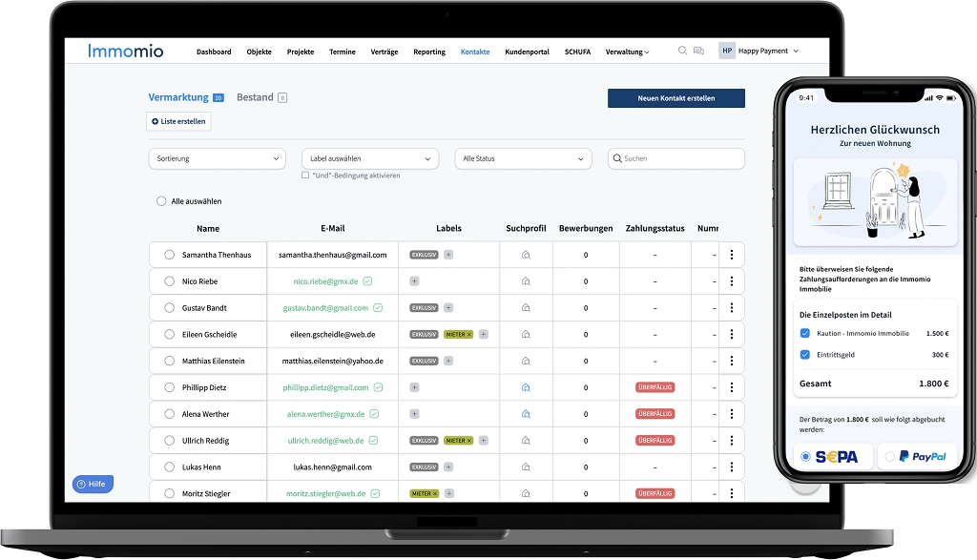The height and width of the screenshot is (560, 977).
Task: Open three-dot menu for Gustav Bandt
Action: pos(732,308)
